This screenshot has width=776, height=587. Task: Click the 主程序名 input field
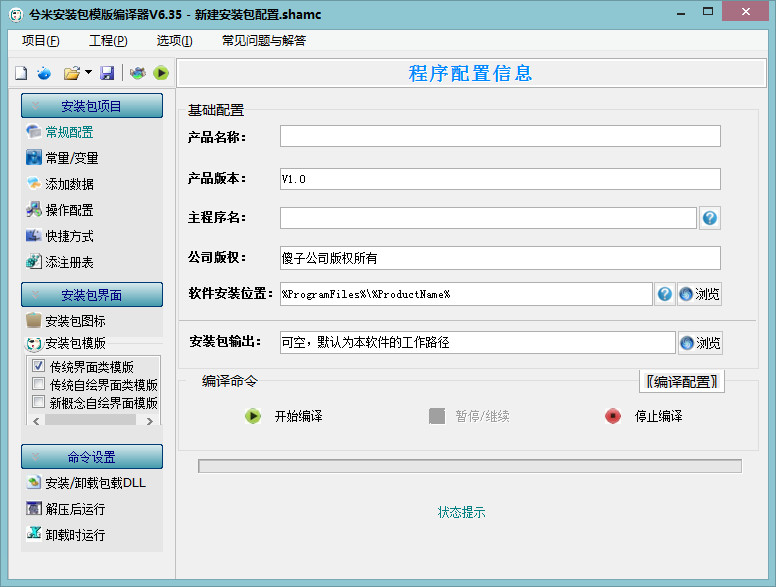click(x=488, y=218)
